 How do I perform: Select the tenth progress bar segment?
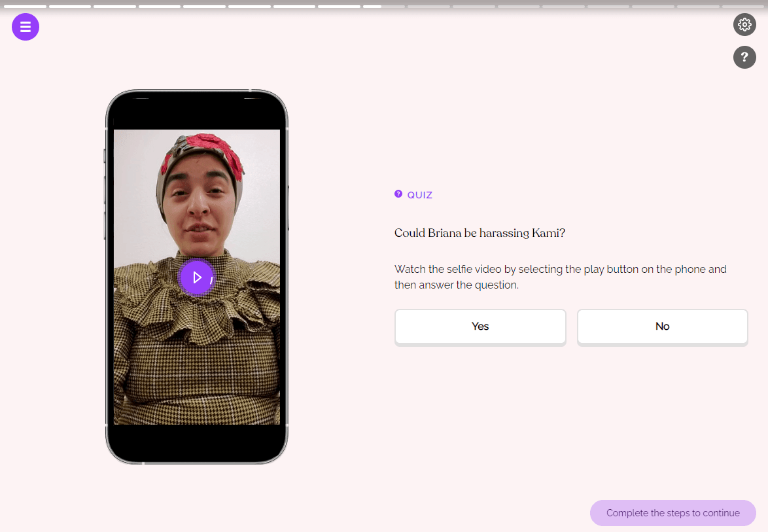click(x=428, y=7)
